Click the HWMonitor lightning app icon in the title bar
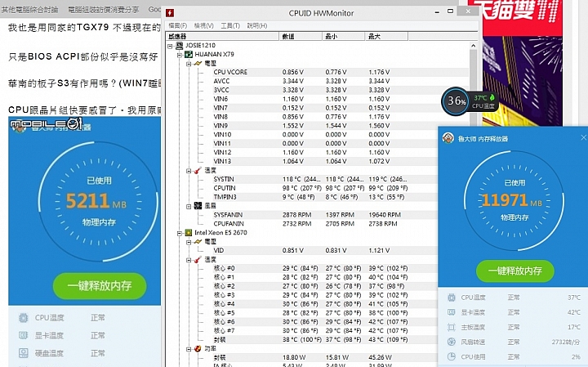The height and width of the screenshot is (367, 588). click(x=170, y=13)
